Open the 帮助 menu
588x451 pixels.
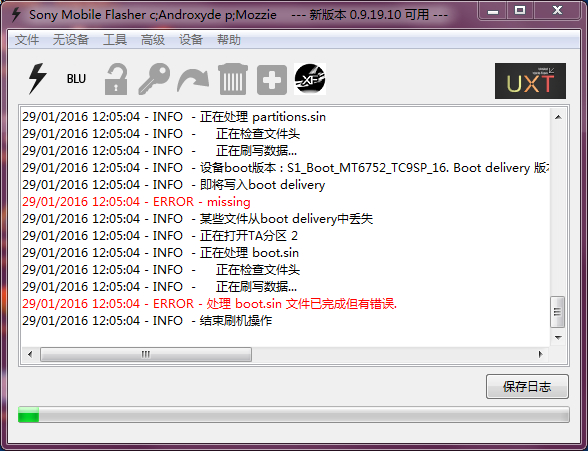point(228,40)
